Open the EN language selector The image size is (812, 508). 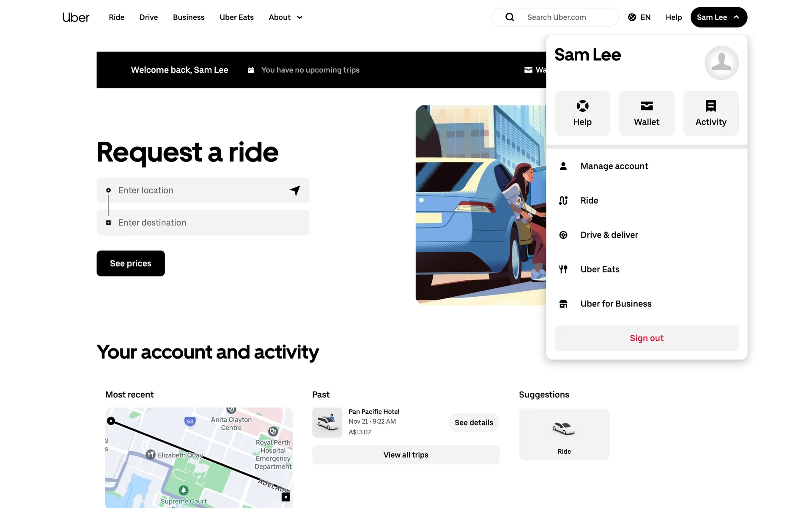click(x=639, y=17)
